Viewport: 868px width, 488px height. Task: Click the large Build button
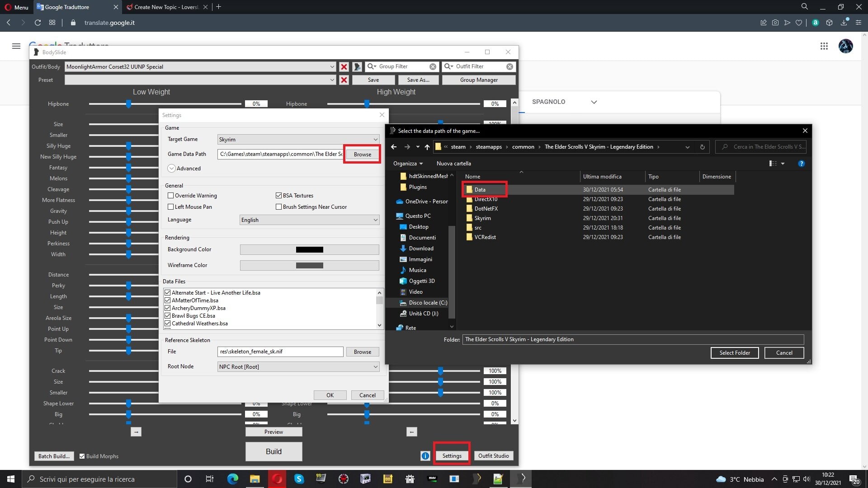[x=274, y=451]
